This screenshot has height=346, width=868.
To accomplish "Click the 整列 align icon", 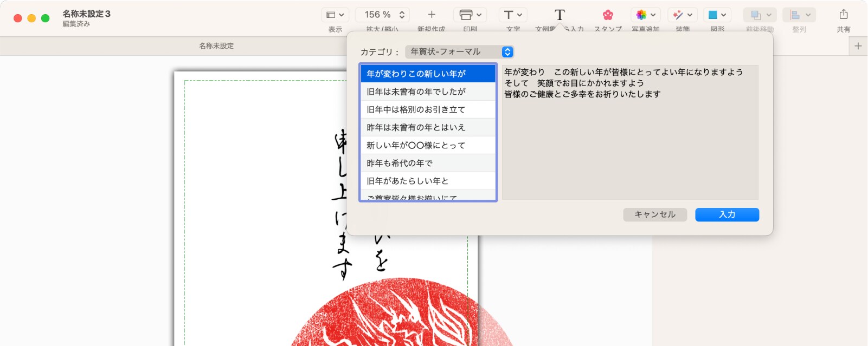I will [x=795, y=15].
